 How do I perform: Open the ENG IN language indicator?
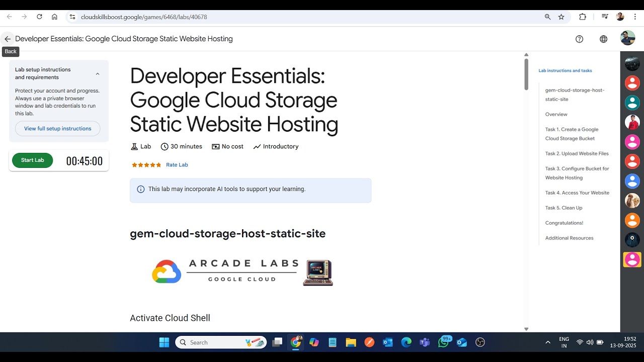point(564,342)
